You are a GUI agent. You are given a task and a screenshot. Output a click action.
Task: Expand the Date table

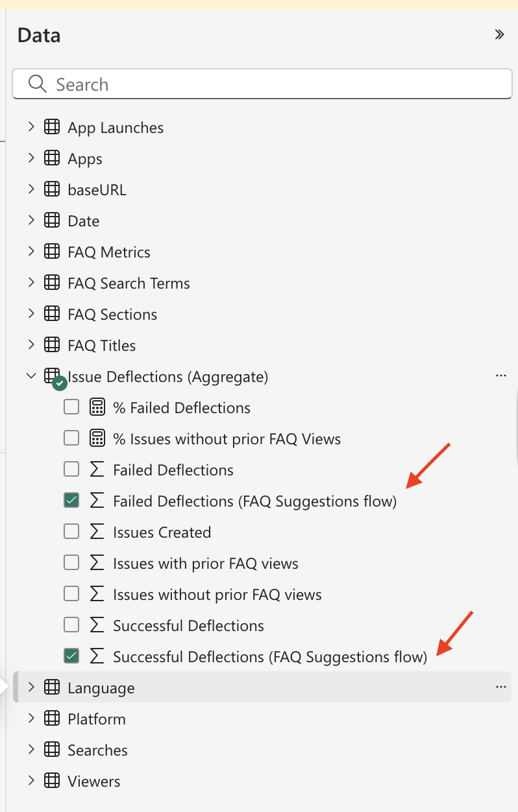(31, 221)
